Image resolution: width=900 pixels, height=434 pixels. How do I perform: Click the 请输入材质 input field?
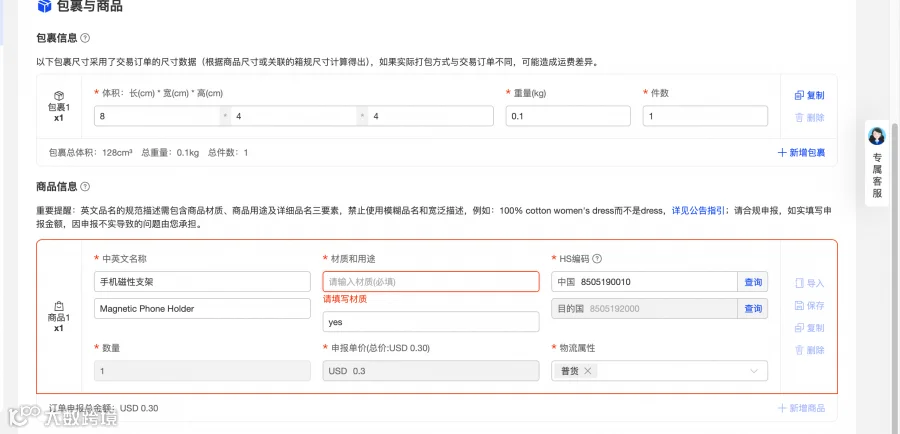coord(431,281)
